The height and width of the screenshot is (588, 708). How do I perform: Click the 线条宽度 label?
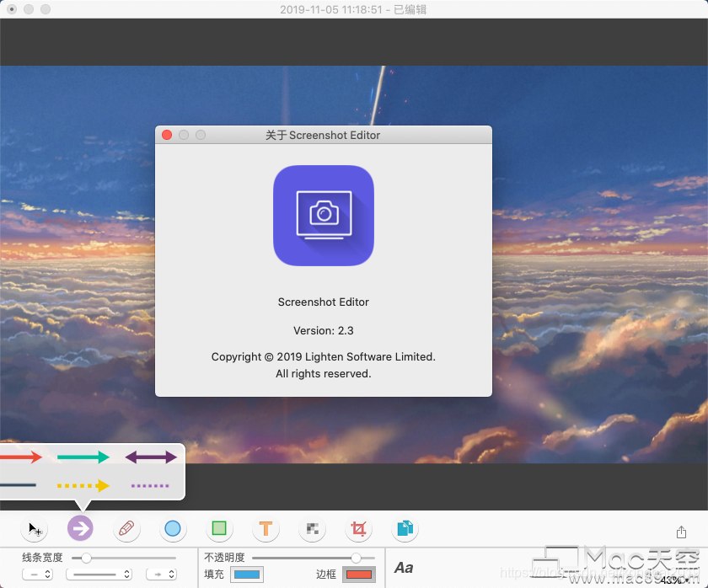coord(42,558)
